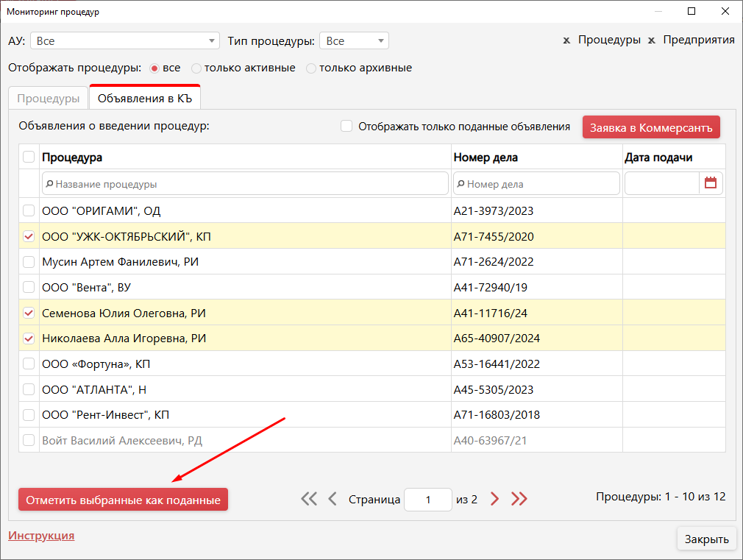Remove the Предприятия filter with its x

652,40
